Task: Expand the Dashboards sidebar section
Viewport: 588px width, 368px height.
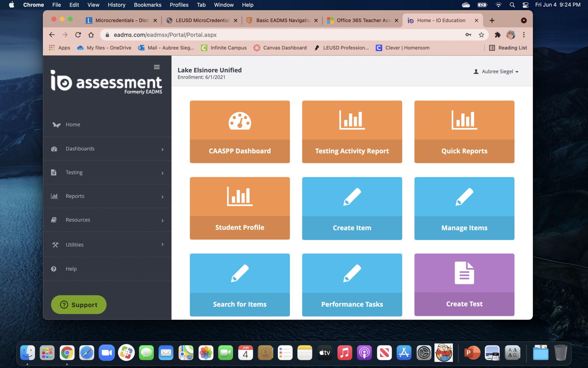Action: click(107, 149)
